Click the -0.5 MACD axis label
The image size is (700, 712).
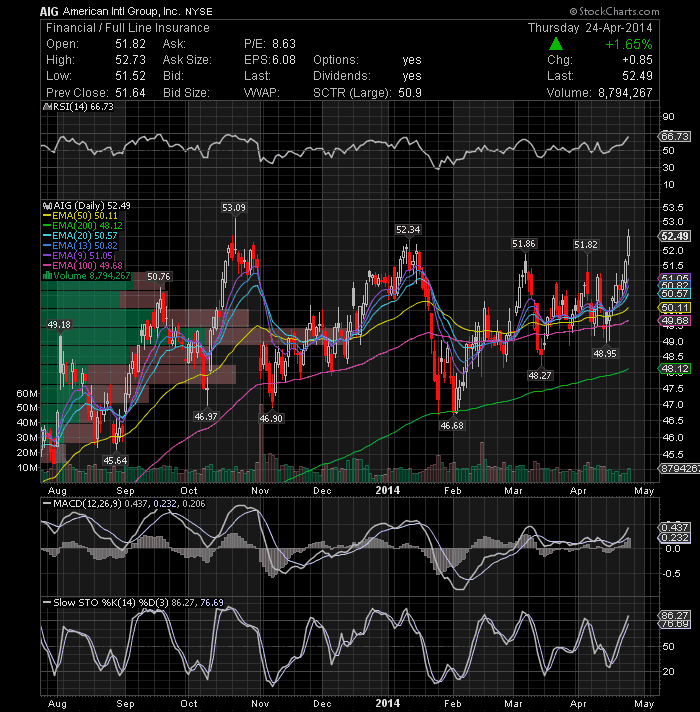coord(671,574)
